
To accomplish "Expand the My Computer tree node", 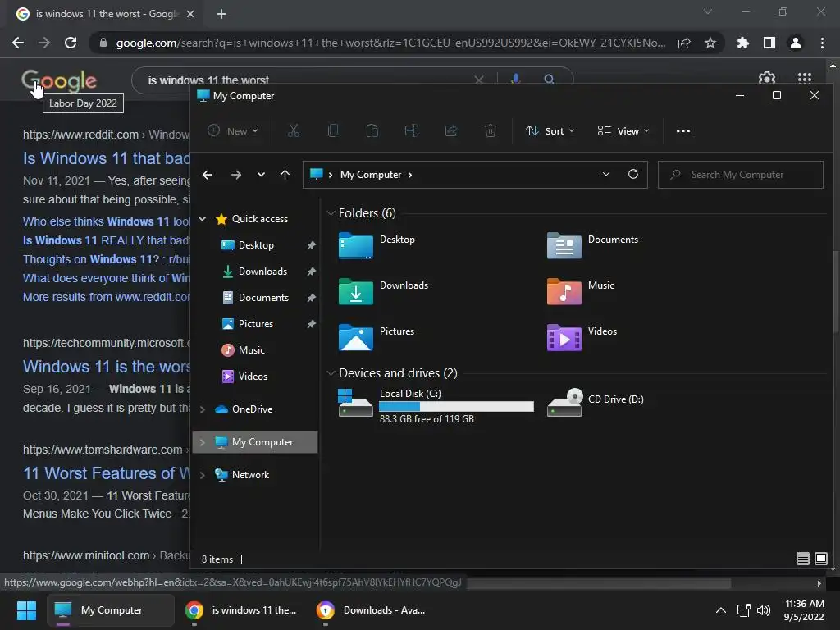I will [203, 442].
